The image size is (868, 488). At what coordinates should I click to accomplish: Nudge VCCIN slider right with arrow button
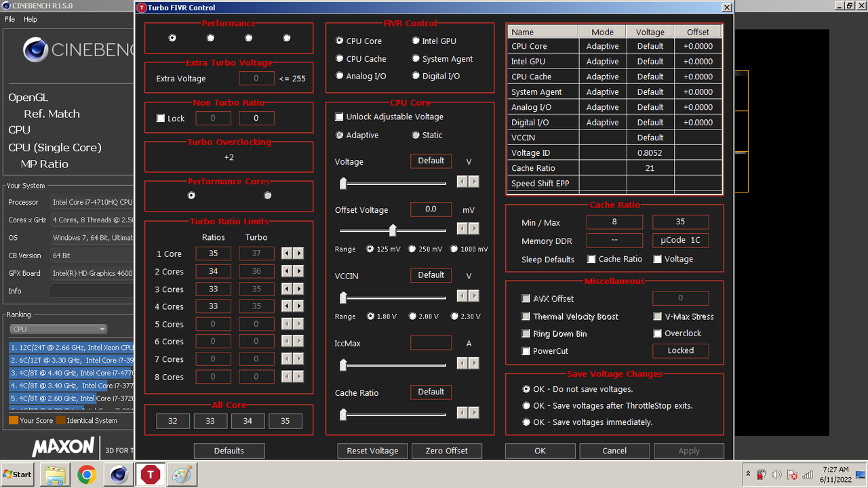474,296
